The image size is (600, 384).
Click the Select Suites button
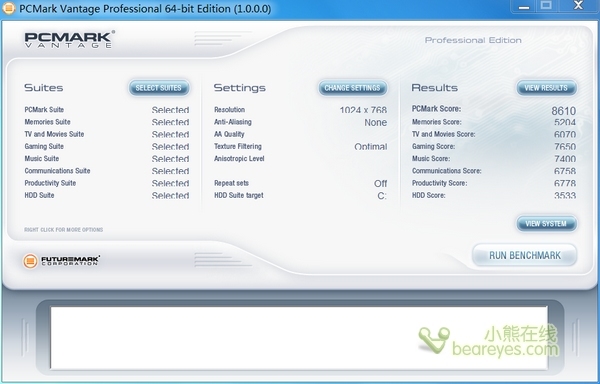(x=159, y=88)
